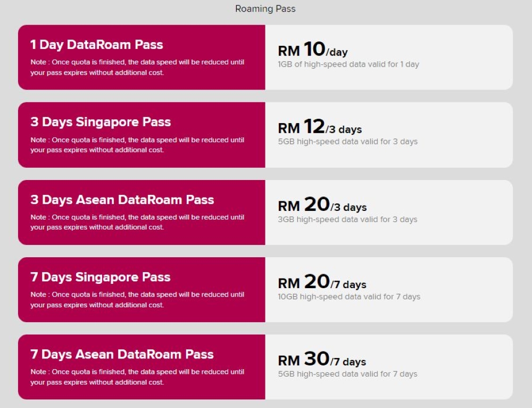Click the RM 10/day price
This screenshot has height=408, width=532.
[x=313, y=49]
